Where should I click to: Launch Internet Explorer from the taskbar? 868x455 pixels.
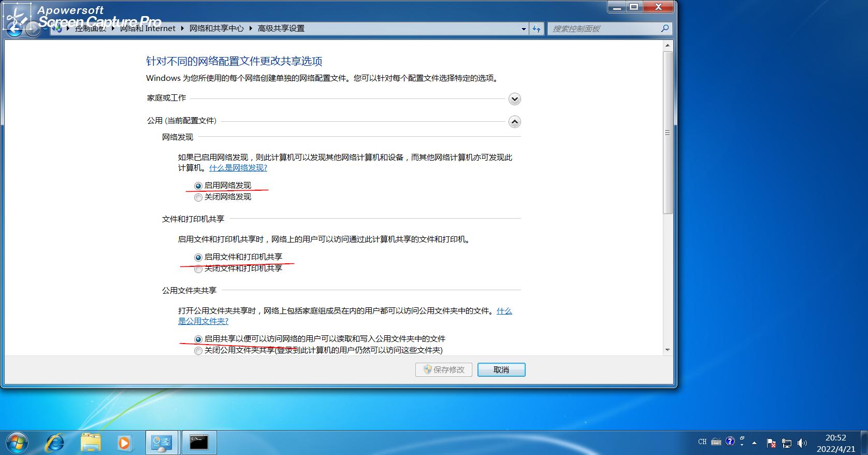(x=55, y=443)
